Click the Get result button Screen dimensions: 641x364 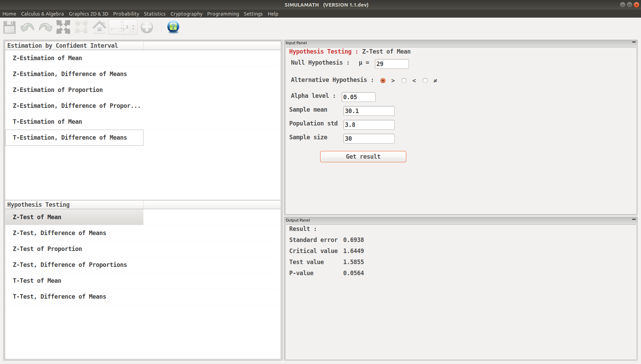click(x=363, y=157)
